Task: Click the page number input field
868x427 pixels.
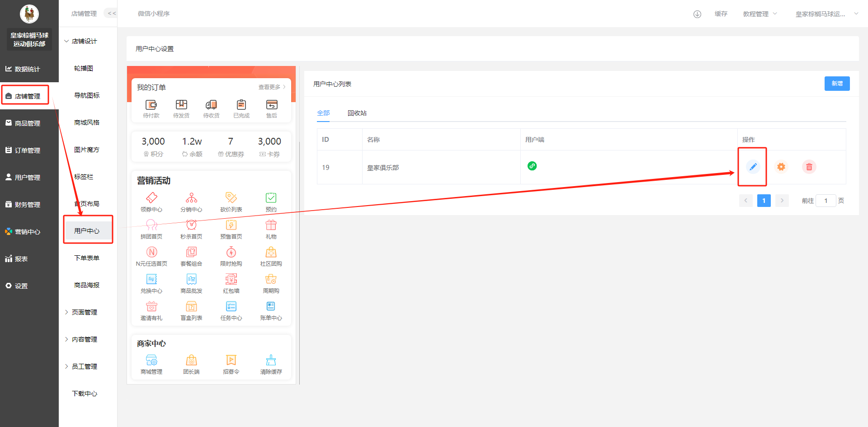Action: click(x=826, y=201)
